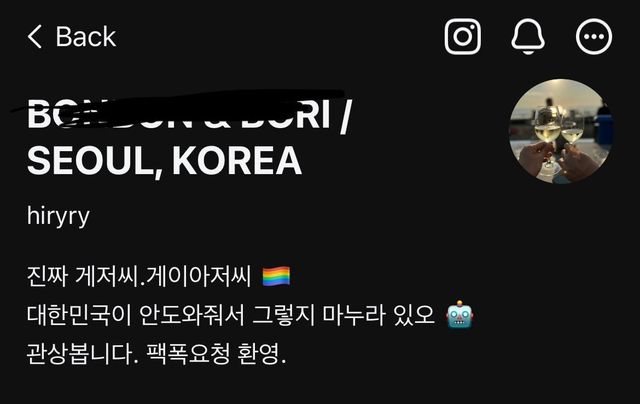Tap the robot face emoji in bio
640x404 pixels.
click(x=460, y=315)
